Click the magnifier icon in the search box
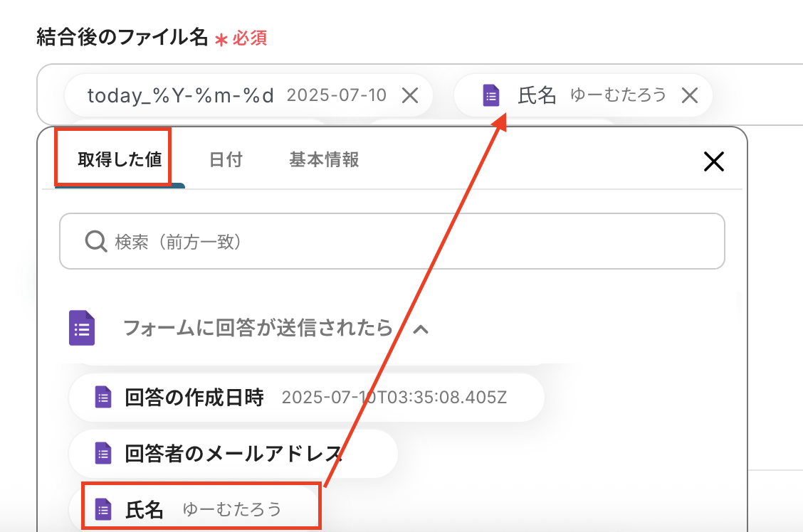 click(x=96, y=242)
